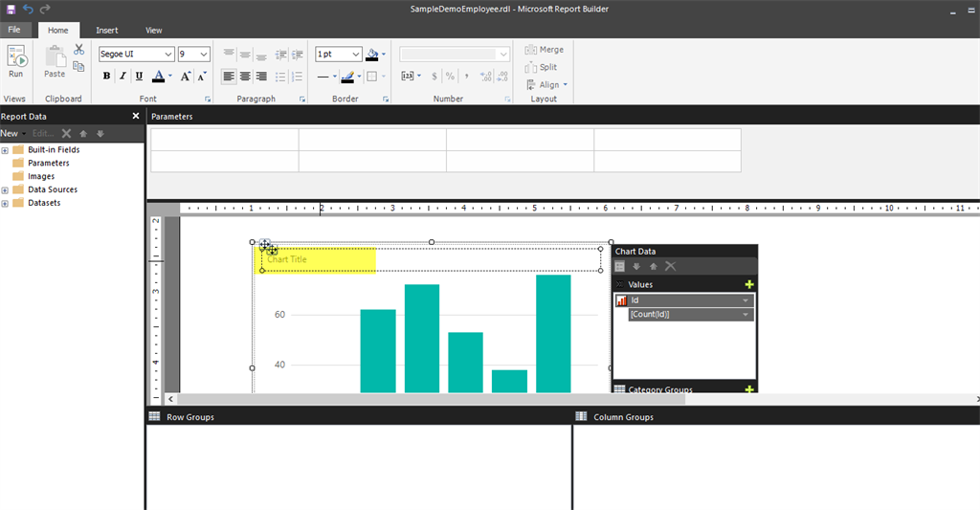Image resolution: width=980 pixels, height=510 pixels.
Task: Open the 1 pt border width dropdown
Action: coord(356,55)
